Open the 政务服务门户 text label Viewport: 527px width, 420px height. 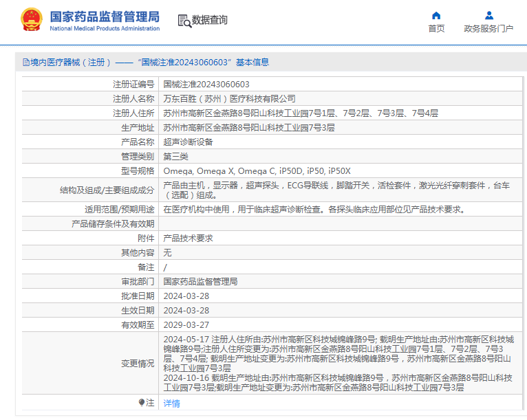488,29
